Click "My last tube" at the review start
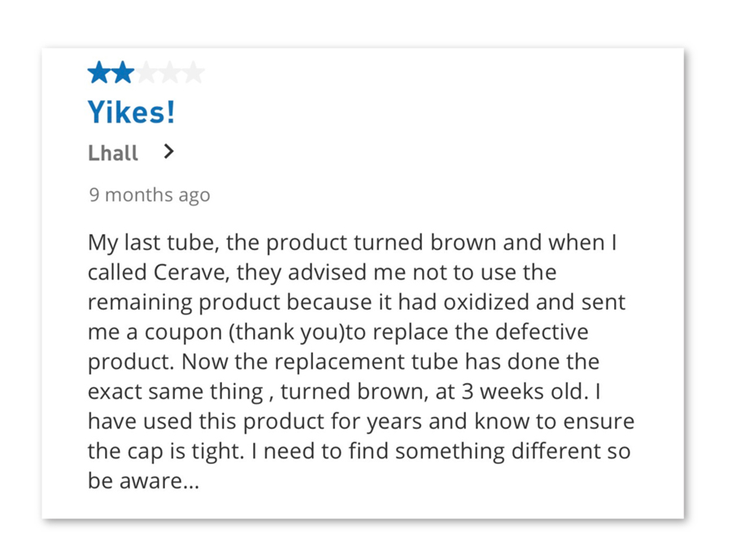 click(154, 243)
